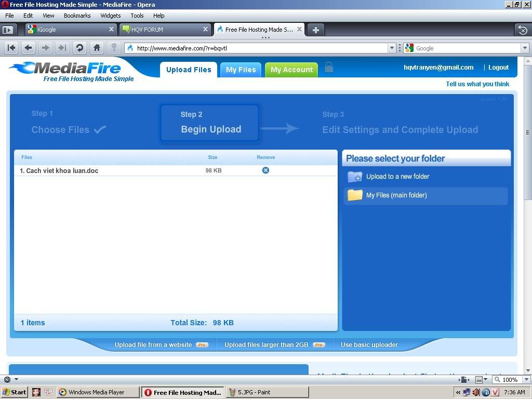Viewport: 532px width, 399px height.
Task: Click the Fast Forward navigation button
Action: tap(62, 48)
